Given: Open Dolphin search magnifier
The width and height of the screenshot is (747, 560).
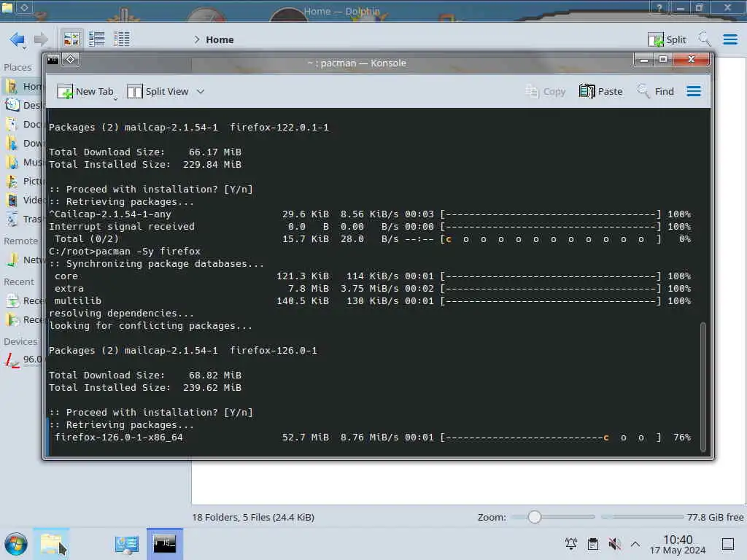Looking at the screenshot, I should click(x=704, y=39).
